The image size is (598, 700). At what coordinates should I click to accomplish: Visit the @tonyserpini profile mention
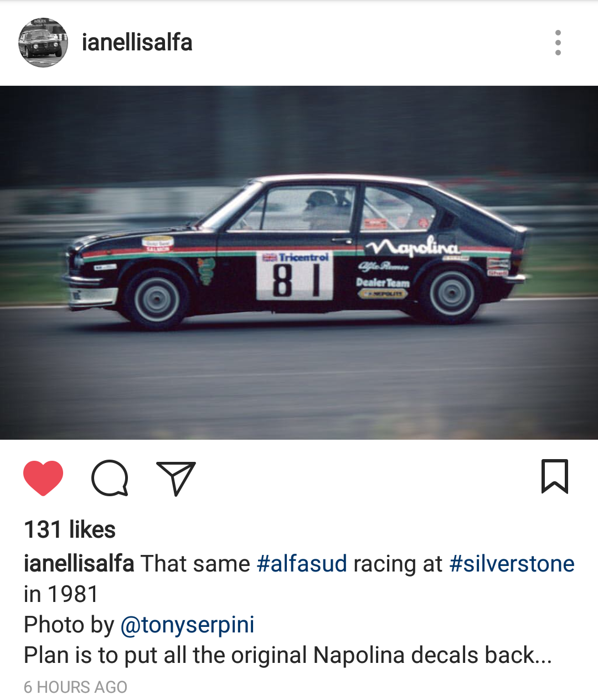[187, 625]
